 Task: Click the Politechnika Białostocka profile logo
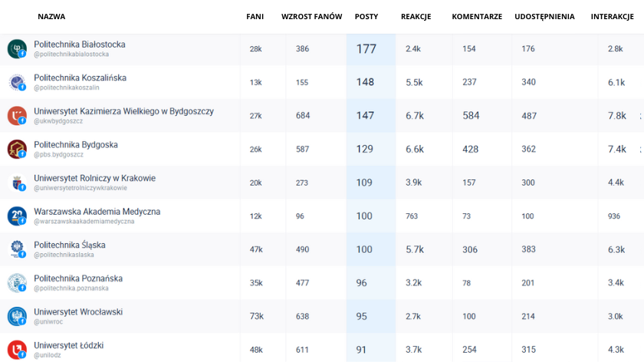click(16, 49)
